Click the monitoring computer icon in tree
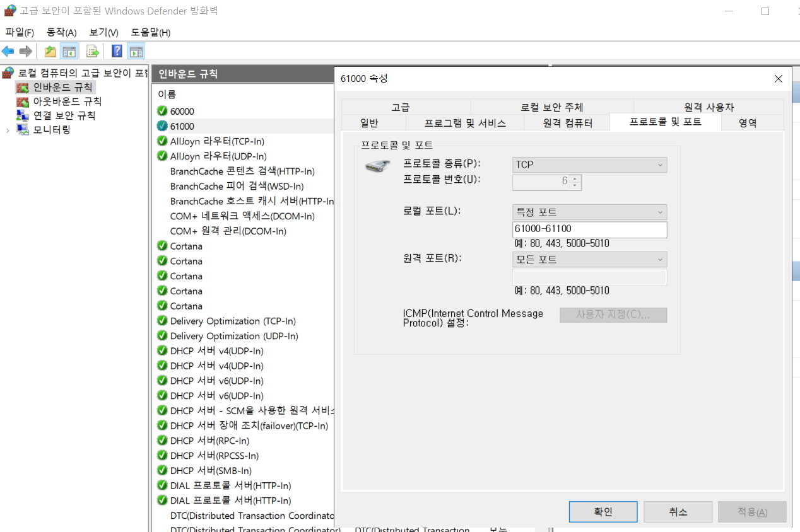This screenshot has height=532, width=800. [23, 130]
